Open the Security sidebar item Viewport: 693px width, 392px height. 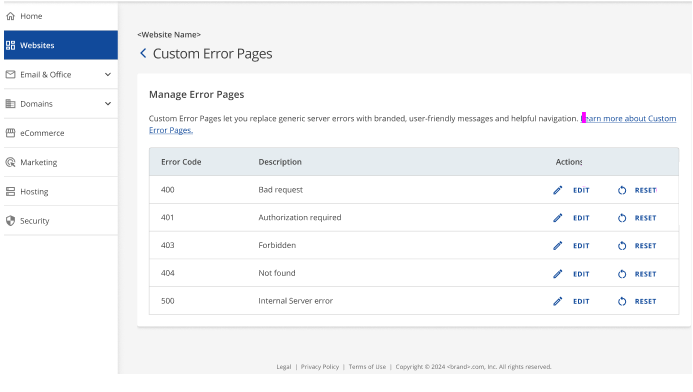61,221
